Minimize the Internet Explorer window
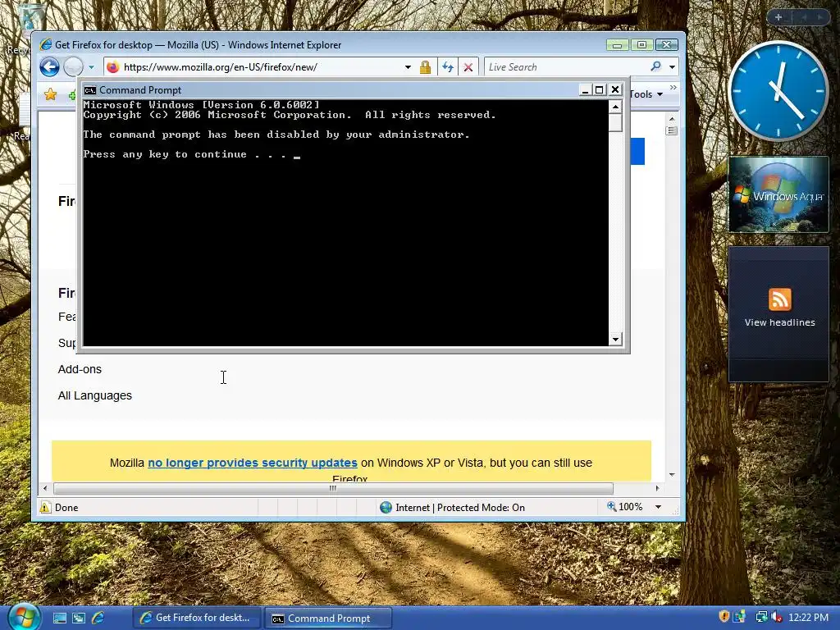The width and height of the screenshot is (840, 630). [617, 45]
